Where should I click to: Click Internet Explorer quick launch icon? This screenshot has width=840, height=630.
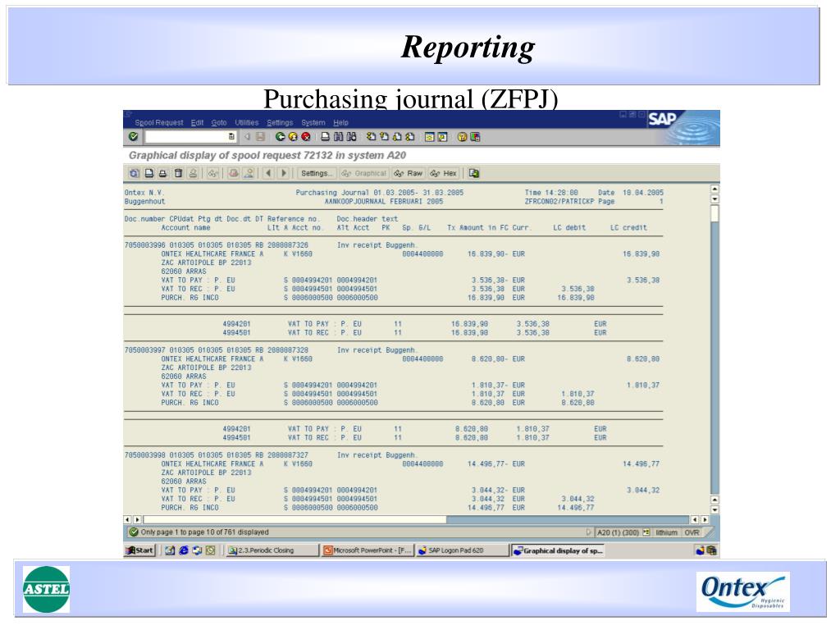(183, 550)
